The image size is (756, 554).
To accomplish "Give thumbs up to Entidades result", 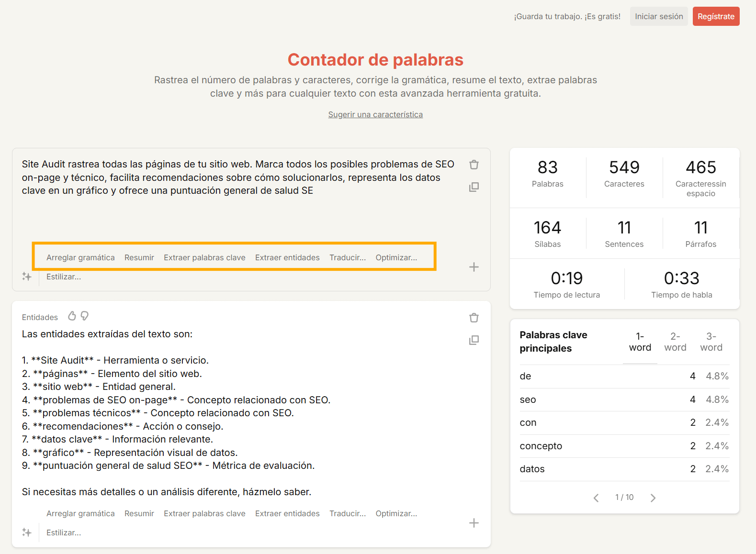I will [x=72, y=316].
